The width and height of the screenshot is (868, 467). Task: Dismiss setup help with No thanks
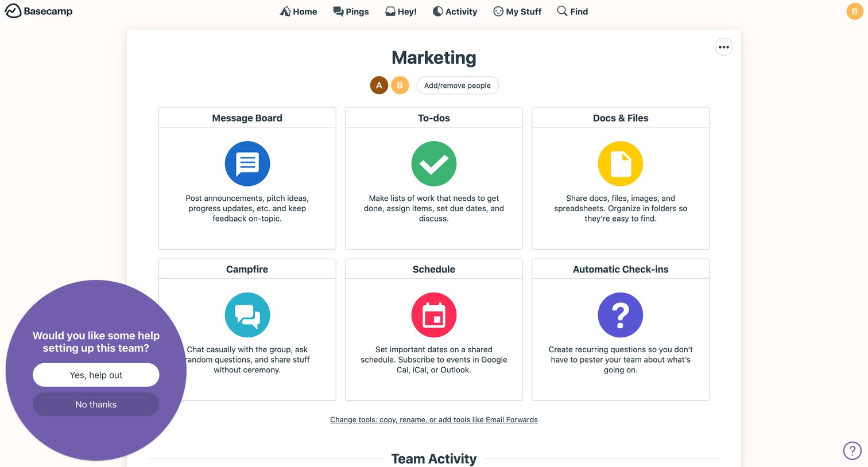96,404
